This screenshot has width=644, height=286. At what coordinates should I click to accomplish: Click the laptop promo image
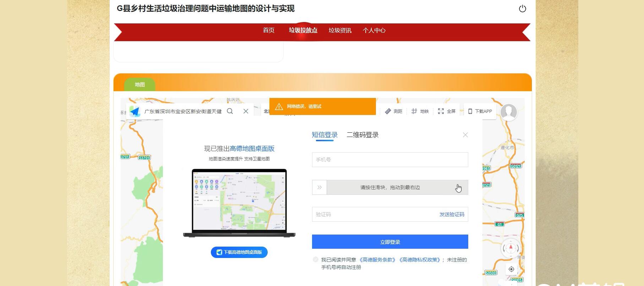point(239,203)
